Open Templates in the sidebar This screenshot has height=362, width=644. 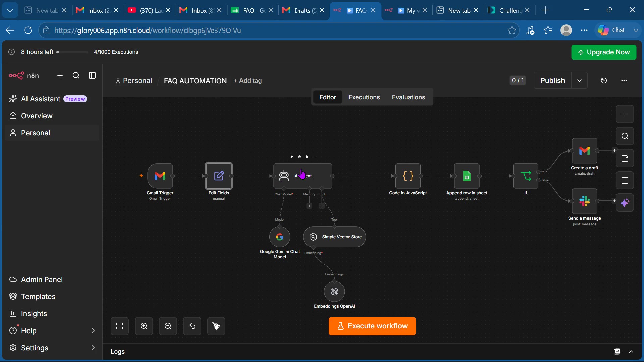(38, 296)
